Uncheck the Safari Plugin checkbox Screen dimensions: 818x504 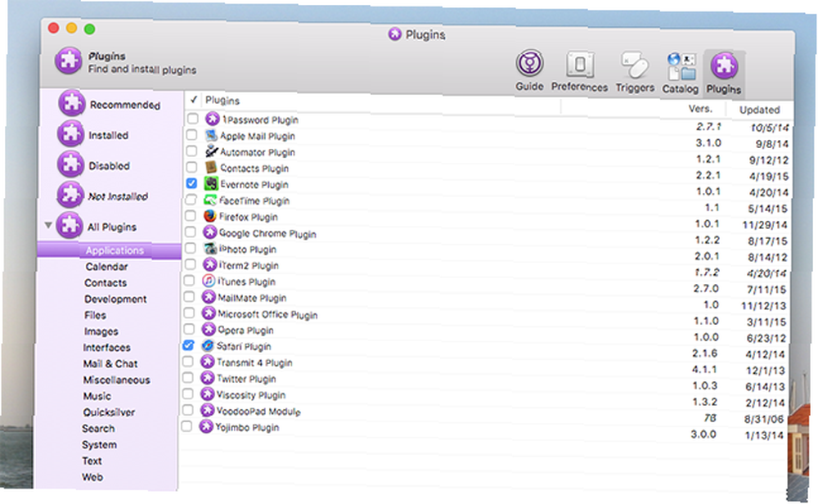tap(188, 345)
